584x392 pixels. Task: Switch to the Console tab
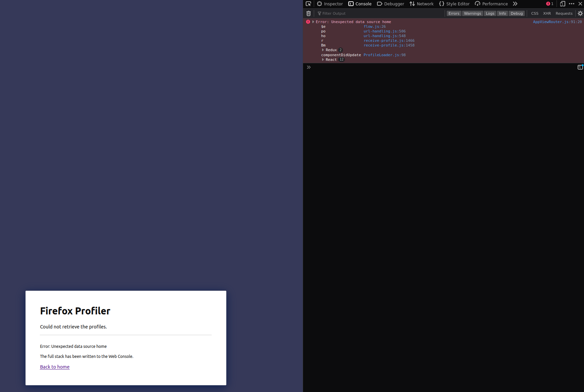pyautogui.click(x=360, y=4)
